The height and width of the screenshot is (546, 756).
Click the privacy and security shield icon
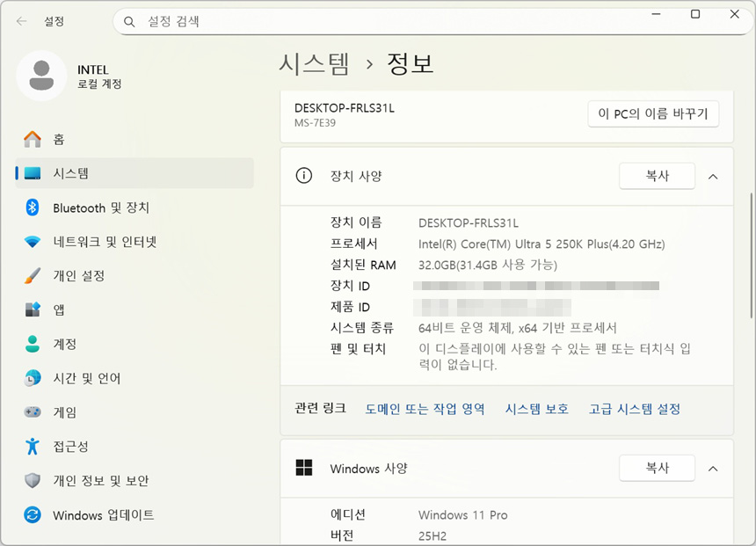coord(33,481)
